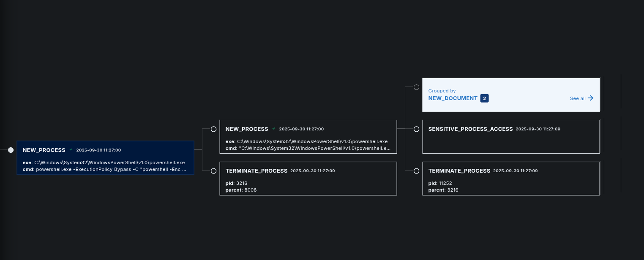The height and width of the screenshot is (260, 644).
Task: Select highlighted NEW_PROCESS ExecutionPolicy Bypass card
Action: 105,157
